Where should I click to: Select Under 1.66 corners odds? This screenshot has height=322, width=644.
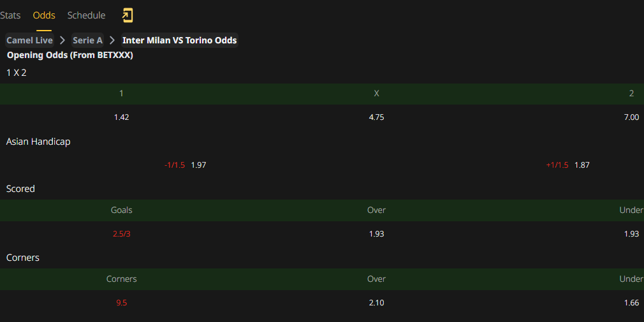[631, 303]
